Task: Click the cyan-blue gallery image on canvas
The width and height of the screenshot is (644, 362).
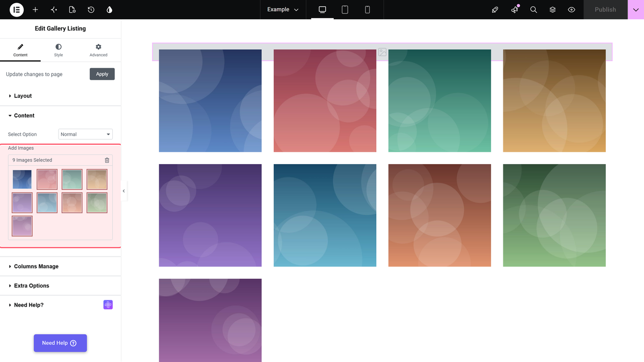Action: (x=325, y=216)
